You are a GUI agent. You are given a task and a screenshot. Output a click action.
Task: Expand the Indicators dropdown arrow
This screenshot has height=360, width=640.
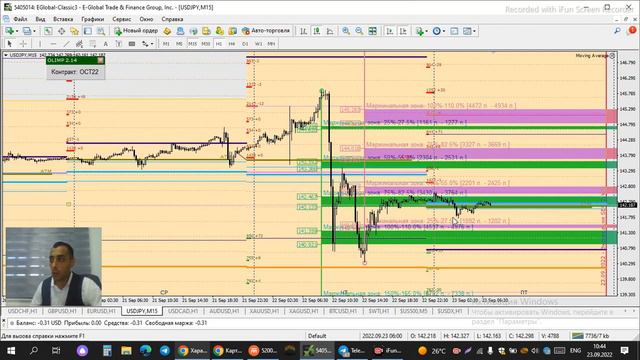coord(426,31)
